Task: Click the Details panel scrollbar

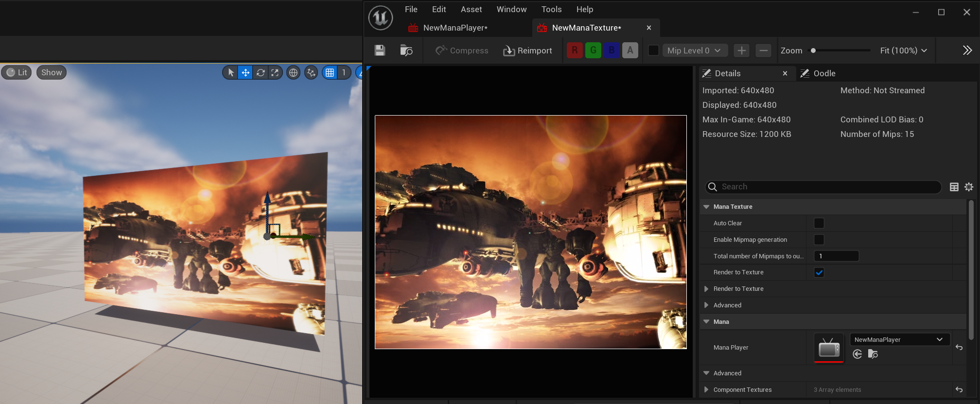Action: pyautogui.click(x=971, y=269)
